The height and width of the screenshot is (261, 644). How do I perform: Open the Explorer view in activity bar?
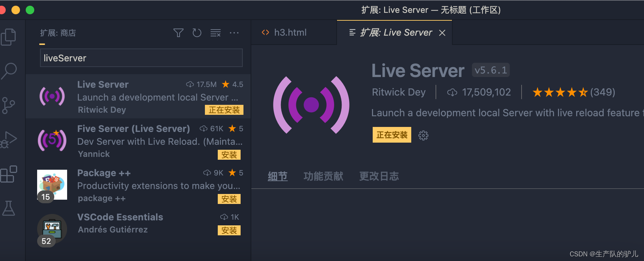coord(9,37)
